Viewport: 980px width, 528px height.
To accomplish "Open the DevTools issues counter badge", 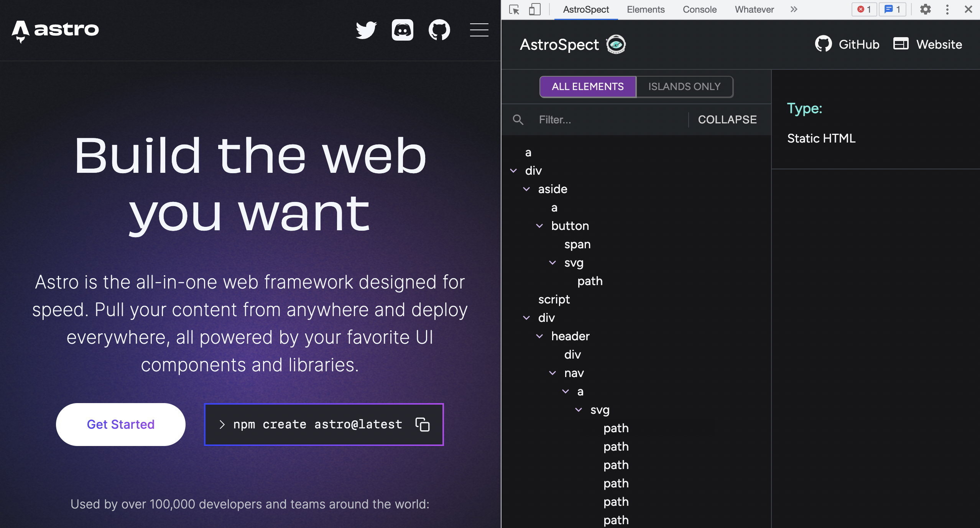I will [x=893, y=9].
